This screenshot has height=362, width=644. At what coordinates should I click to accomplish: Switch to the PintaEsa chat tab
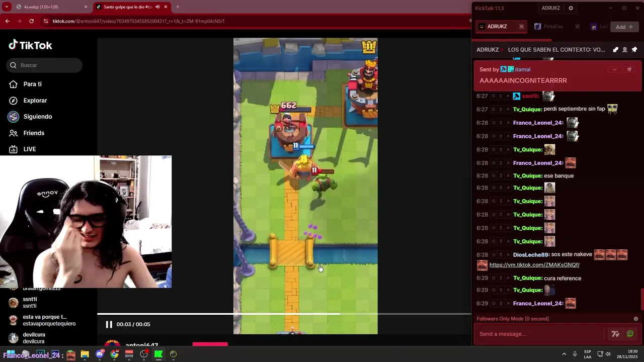[552, 27]
